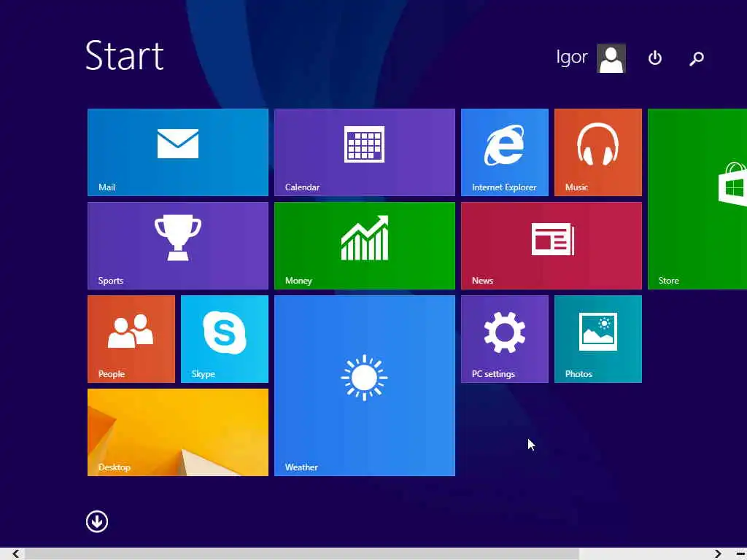Open the Calendar tile

coord(365,152)
